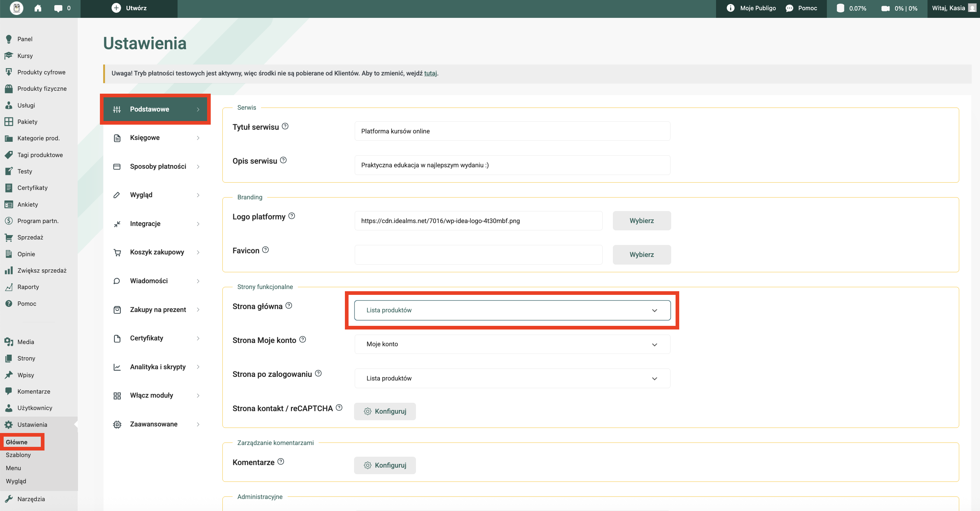This screenshot has width=980, height=511.
Task: Click Wybierz button for Logo platformy
Action: pyautogui.click(x=641, y=221)
